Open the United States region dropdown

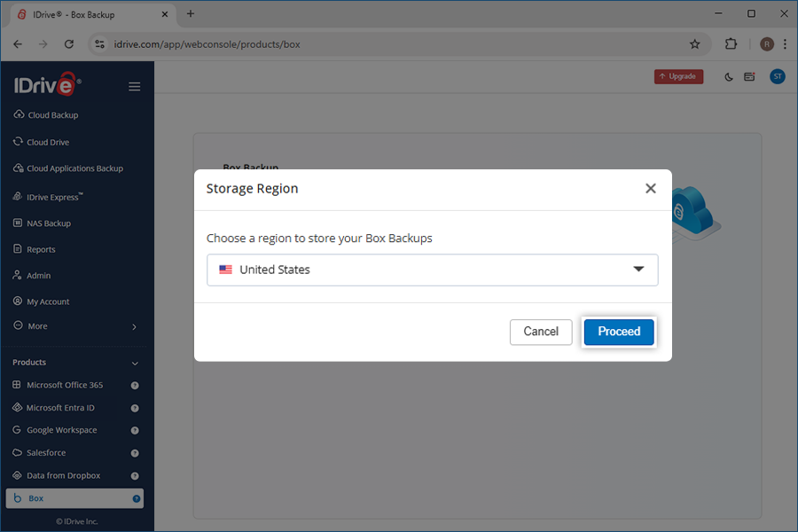click(432, 270)
